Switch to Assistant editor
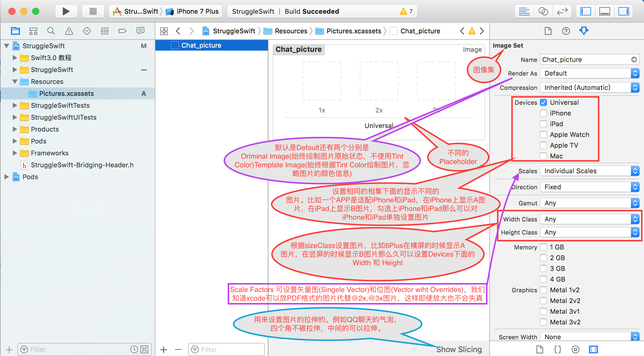The height and width of the screenshot is (356, 644). [543, 11]
